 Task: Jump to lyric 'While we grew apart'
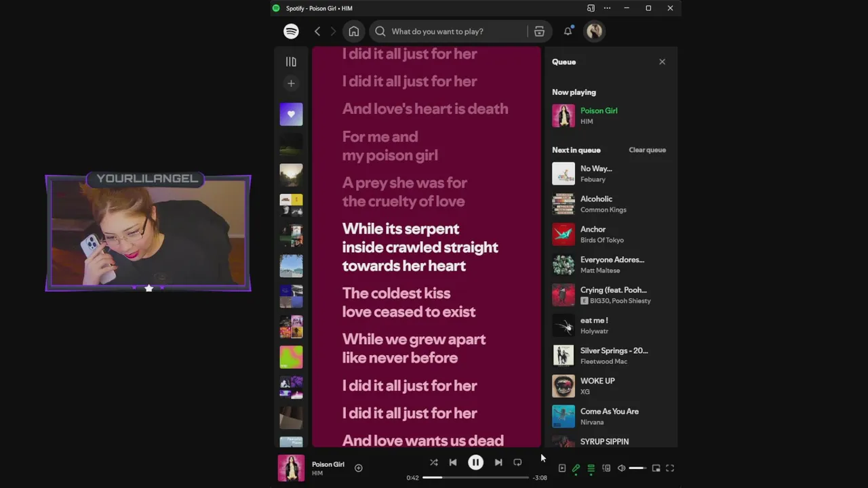click(414, 348)
